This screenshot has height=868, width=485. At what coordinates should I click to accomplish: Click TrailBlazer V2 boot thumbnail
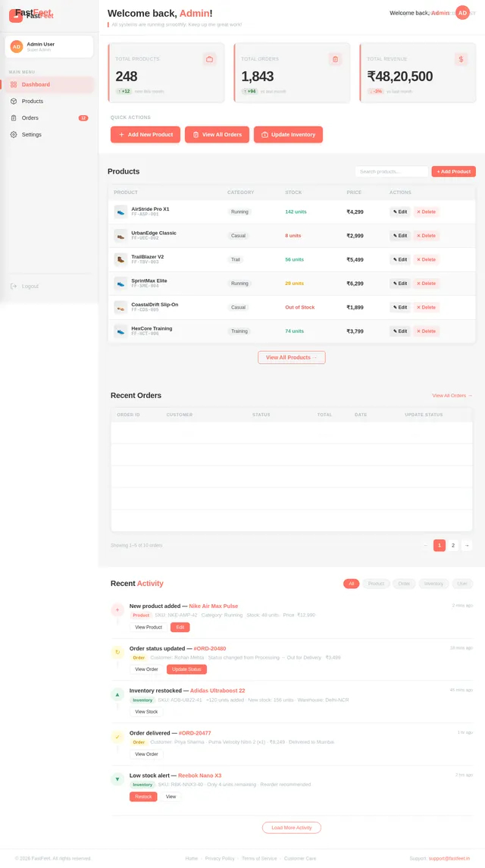point(120,259)
